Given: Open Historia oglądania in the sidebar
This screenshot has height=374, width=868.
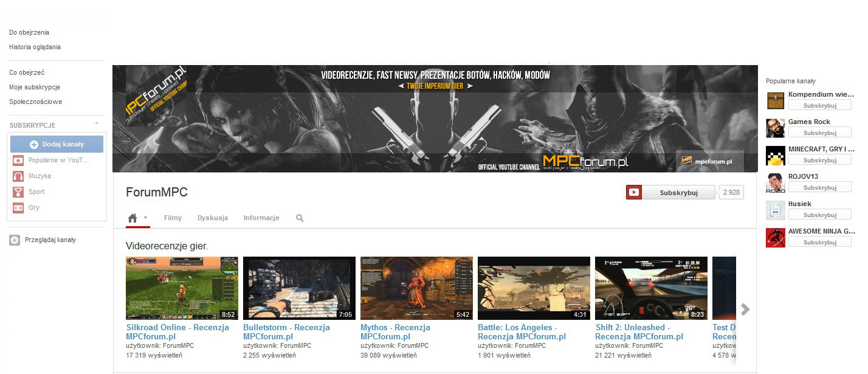Looking at the screenshot, I should pos(35,47).
